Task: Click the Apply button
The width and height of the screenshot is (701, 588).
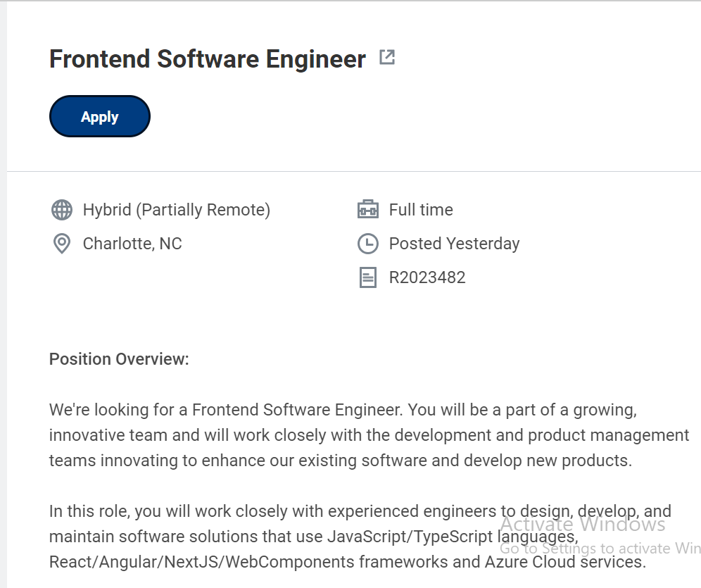Action: click(x=100, y=116)
